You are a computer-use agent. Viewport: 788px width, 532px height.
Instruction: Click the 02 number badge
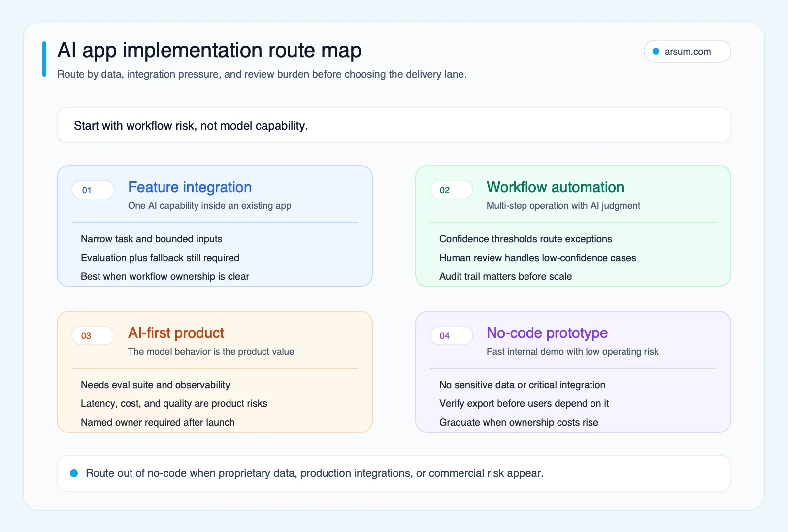tap(452, 190)
